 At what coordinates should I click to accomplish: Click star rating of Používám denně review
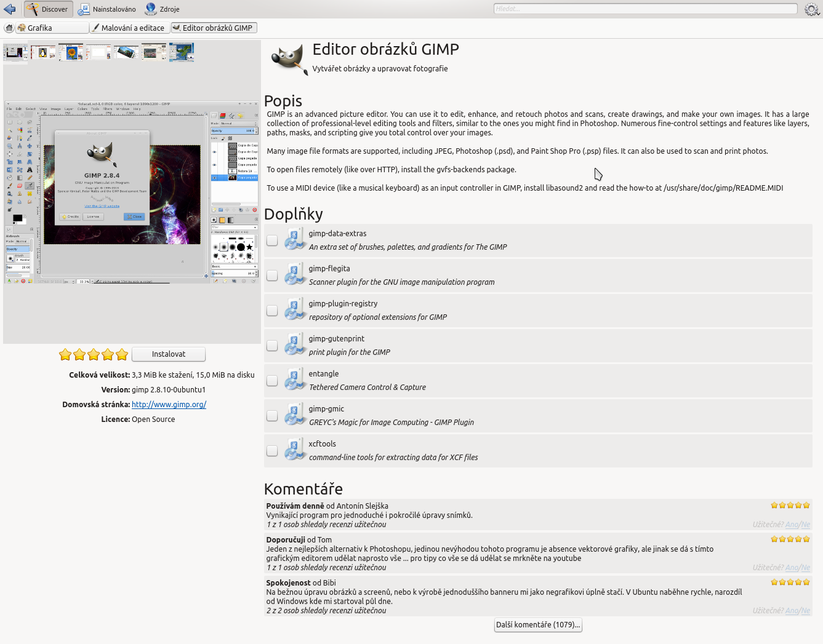click(790, 506)
